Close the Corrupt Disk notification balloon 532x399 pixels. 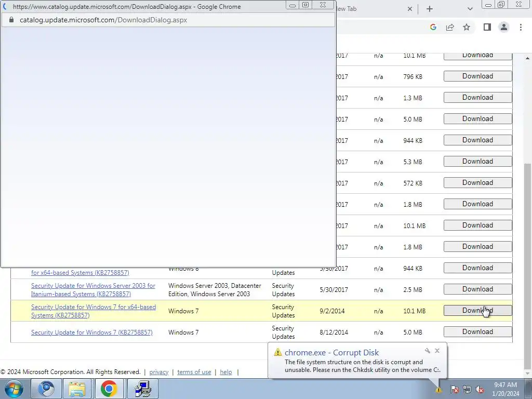437,351
